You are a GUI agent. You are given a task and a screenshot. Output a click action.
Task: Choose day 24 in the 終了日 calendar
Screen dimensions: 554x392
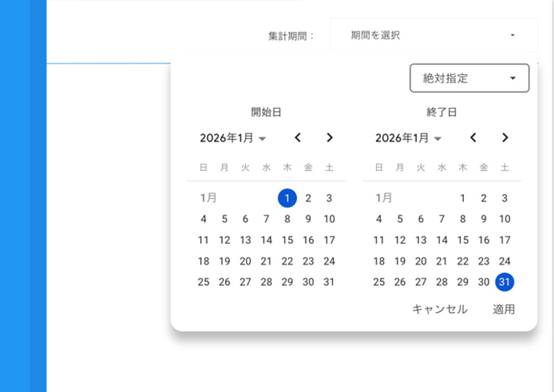(x=505, y=261)
